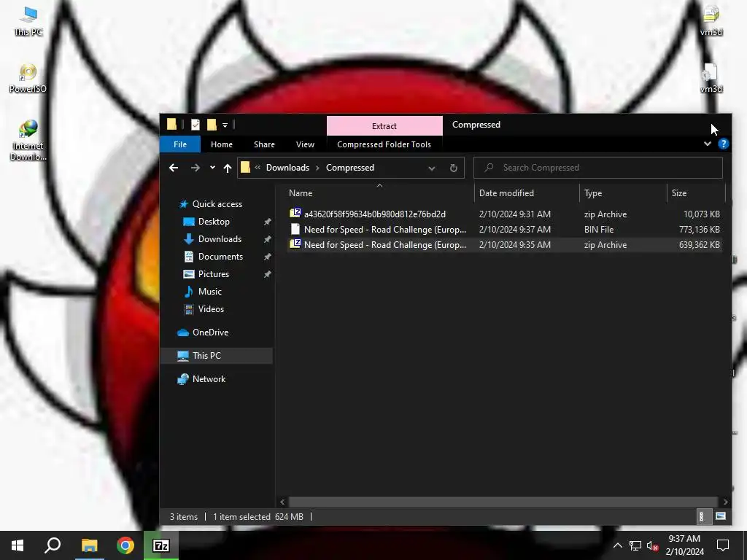
Task: Open Customize Quick Access Toolbar dropdown
Action: (x=225, y=125)
